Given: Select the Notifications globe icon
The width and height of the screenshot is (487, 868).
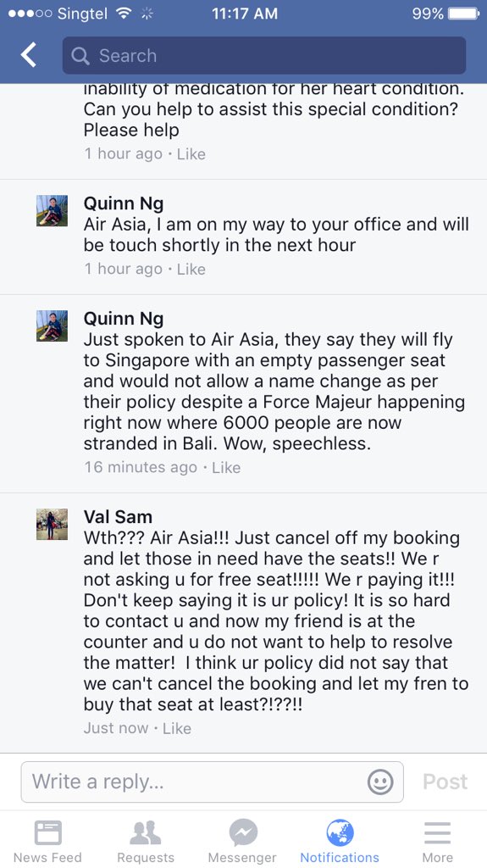Looking at the screenshot, I should coord(340,832).
